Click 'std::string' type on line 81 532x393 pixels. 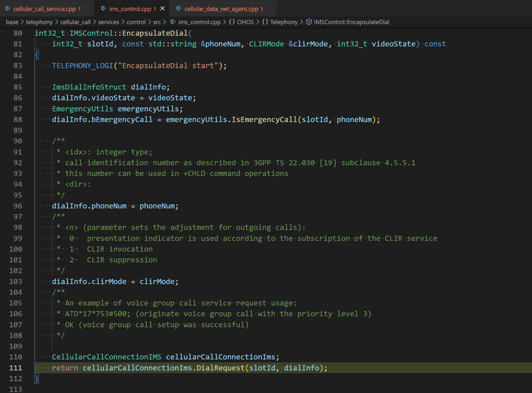point(172,44)
